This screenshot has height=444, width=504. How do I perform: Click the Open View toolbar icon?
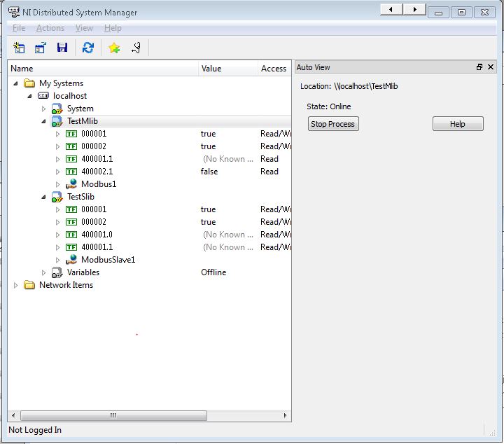point(41,48)
